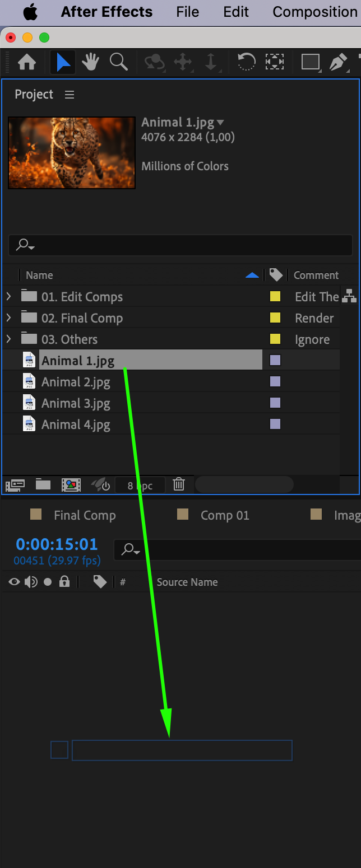Click the new folder icon in Project panel
The height and width of the screenshot is (868, 361).
pos(43,484)
